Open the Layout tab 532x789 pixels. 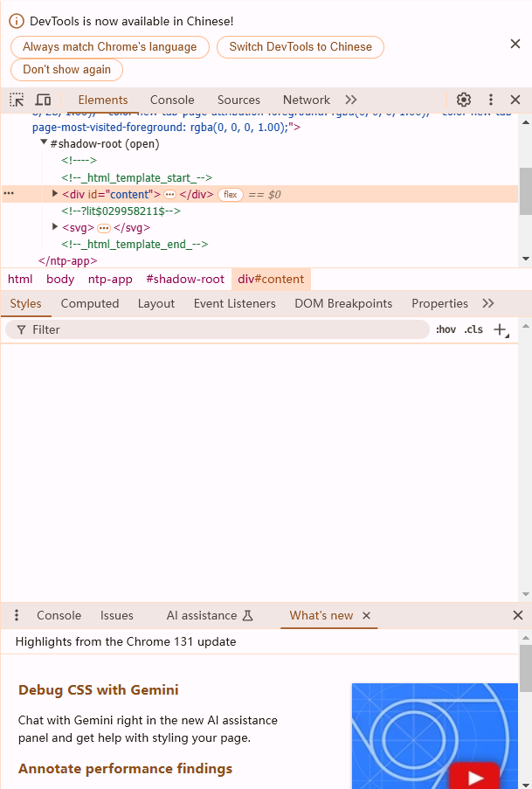click(156, 303)
